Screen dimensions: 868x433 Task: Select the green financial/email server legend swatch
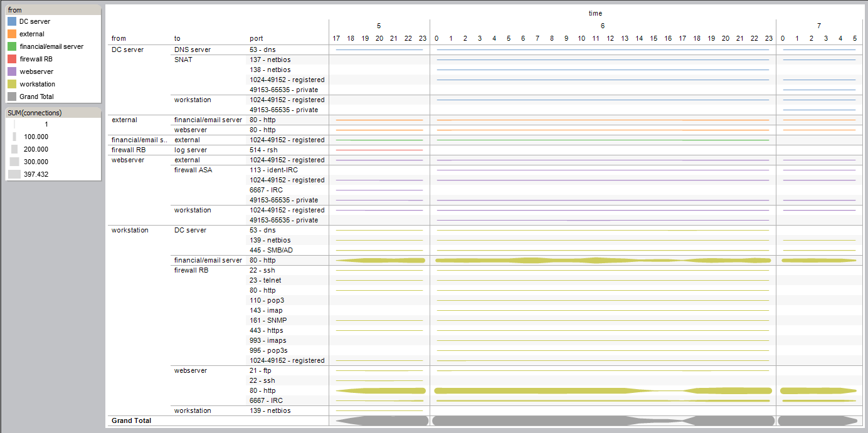pyautogui.click(x=12, y=46)
